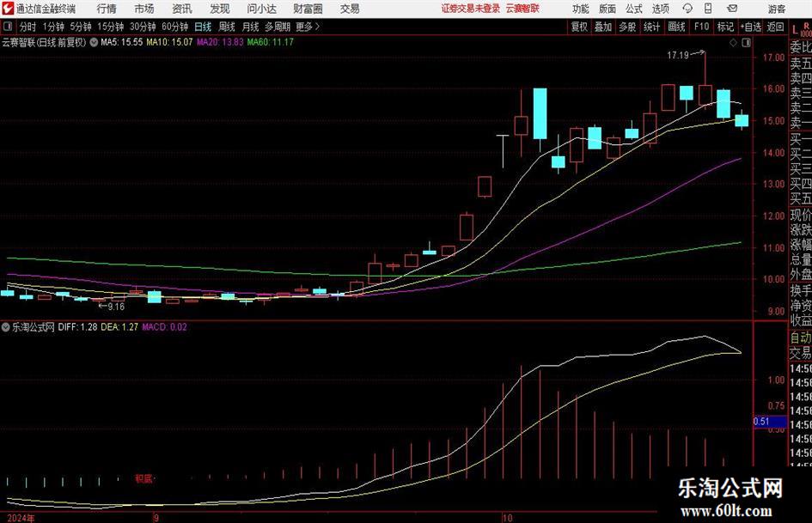The height and width of the screenshot is (523, 812).
Task: Click the MACD: 0.02 value
Action: [164, 327]
